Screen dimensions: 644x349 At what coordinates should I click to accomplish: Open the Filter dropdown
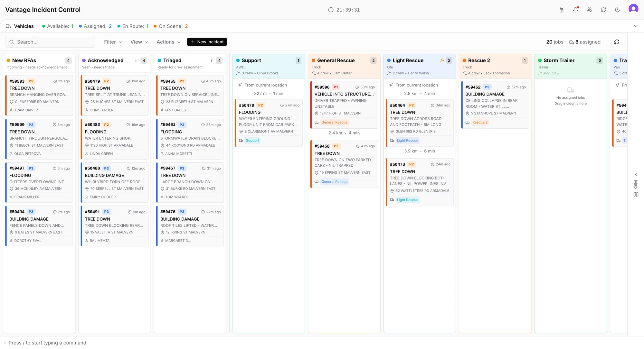pyautogui.click(x=113, y=42)
